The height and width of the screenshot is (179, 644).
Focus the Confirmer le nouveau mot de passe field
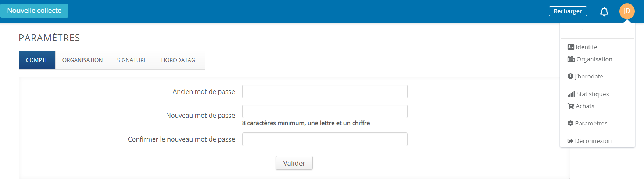pyautogui.click(x=325, y=139)
